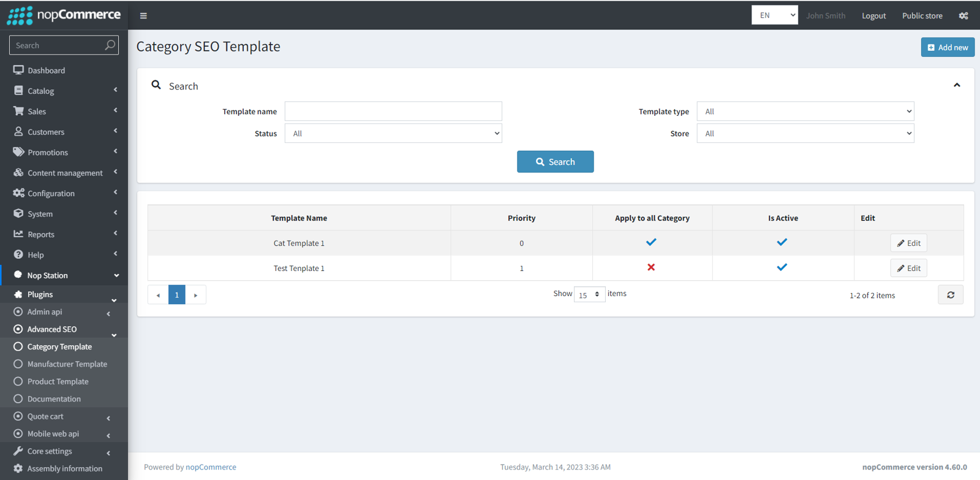Click the Logout link
Viewport: 980px width, 480px height.
pos(873,16)
